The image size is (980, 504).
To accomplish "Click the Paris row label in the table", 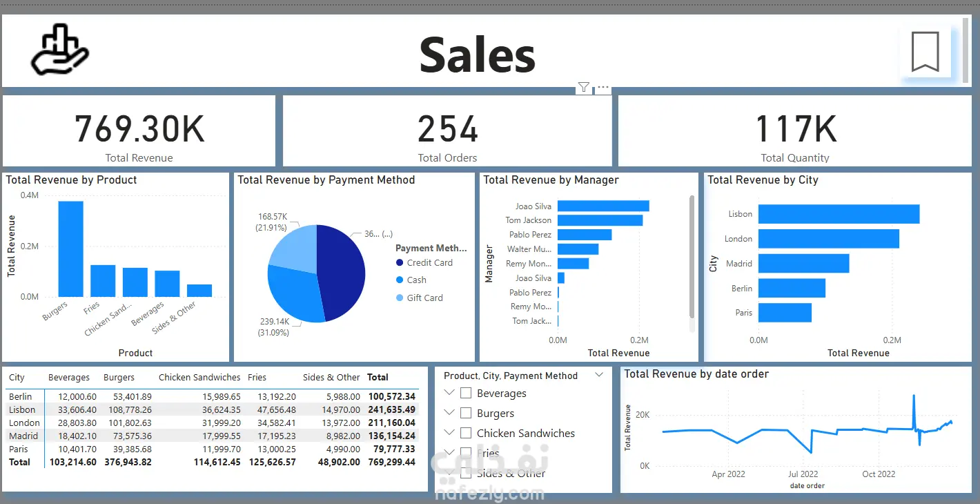I will pos(18,449).
